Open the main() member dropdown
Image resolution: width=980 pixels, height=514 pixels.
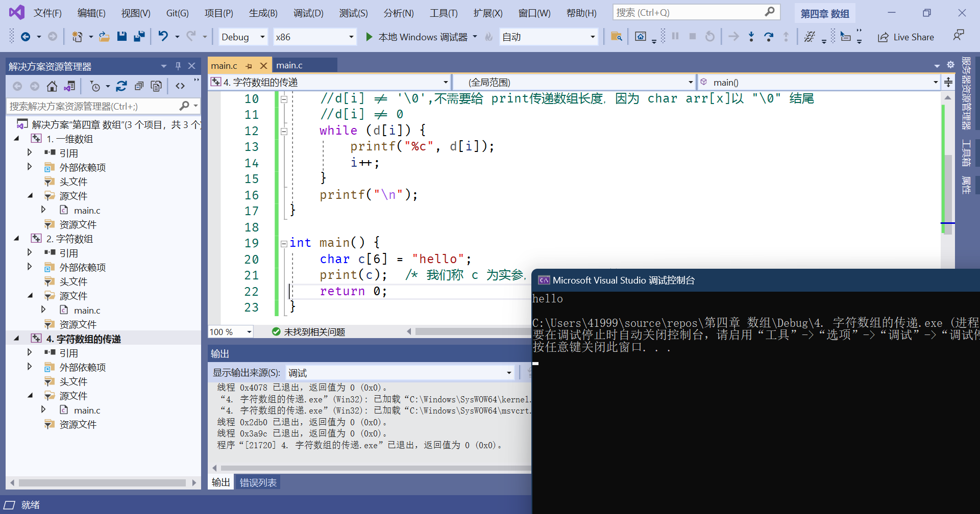819,82
